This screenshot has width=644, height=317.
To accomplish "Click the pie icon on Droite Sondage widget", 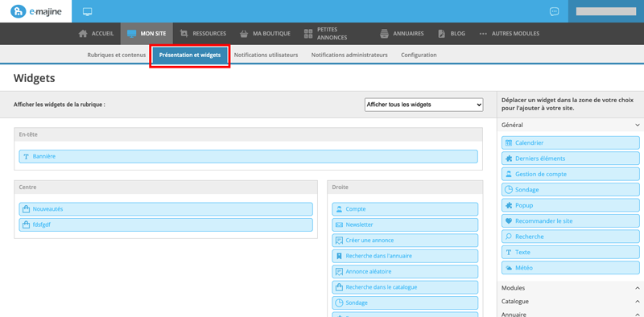I will [339, 303].
